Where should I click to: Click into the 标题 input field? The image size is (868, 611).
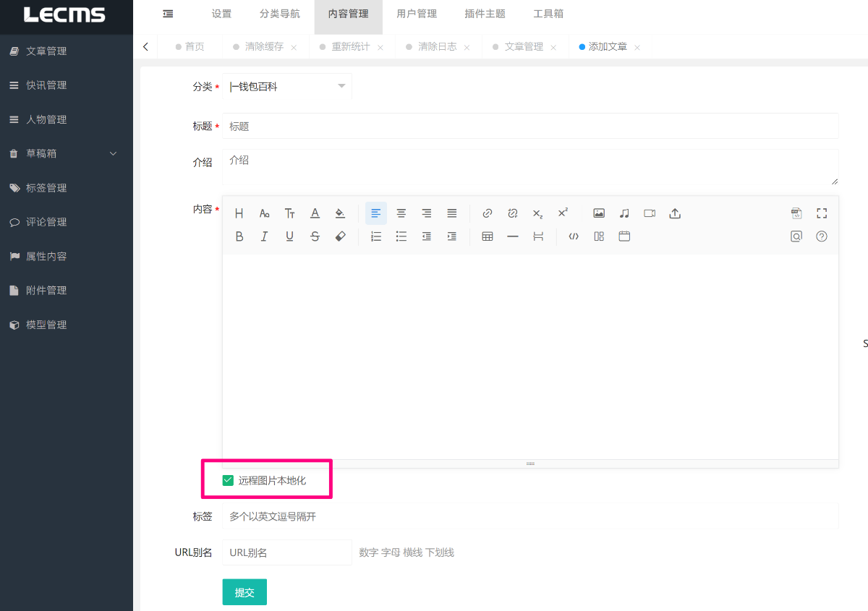click(529, 127)
